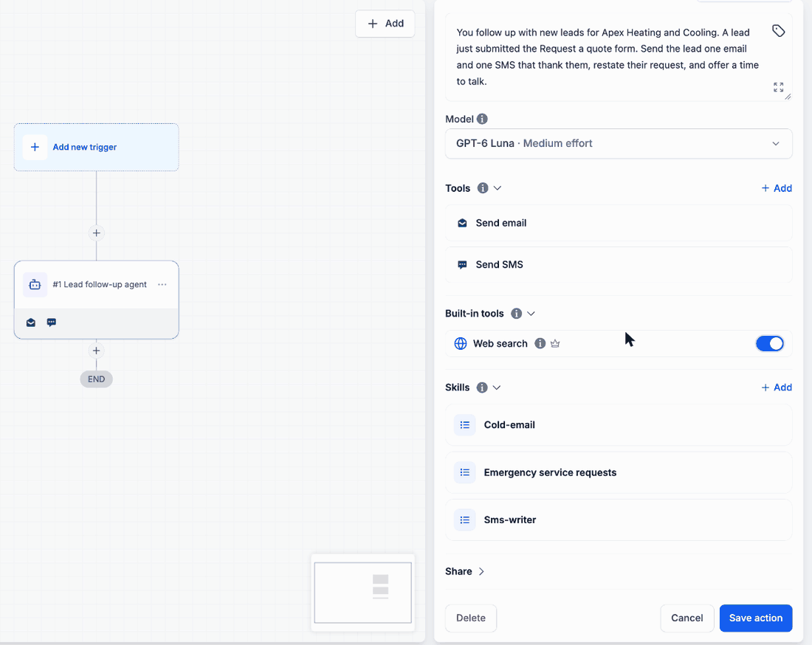This screenshot has width=812, height=645.
Task: Collapse the Built-in tools section chevron
Action: [x=531, y=313]
